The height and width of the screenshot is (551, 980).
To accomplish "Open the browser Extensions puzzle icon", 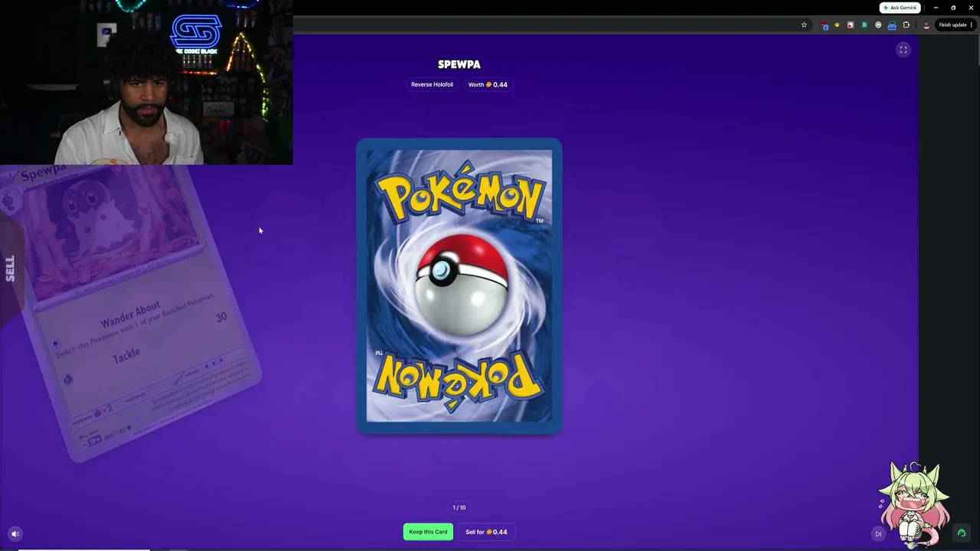I will (906, 25).
